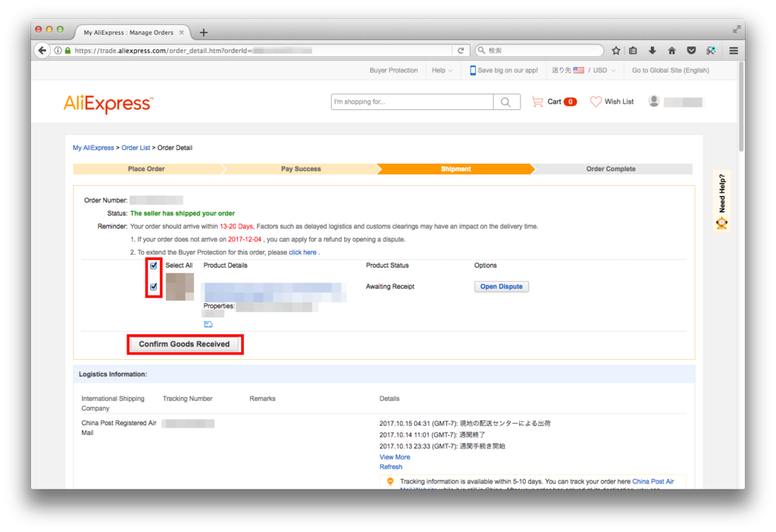Image resolution: width=776 pixels, height=532 pixels.
Task: Click the Cart label
Action: (554, 102)
